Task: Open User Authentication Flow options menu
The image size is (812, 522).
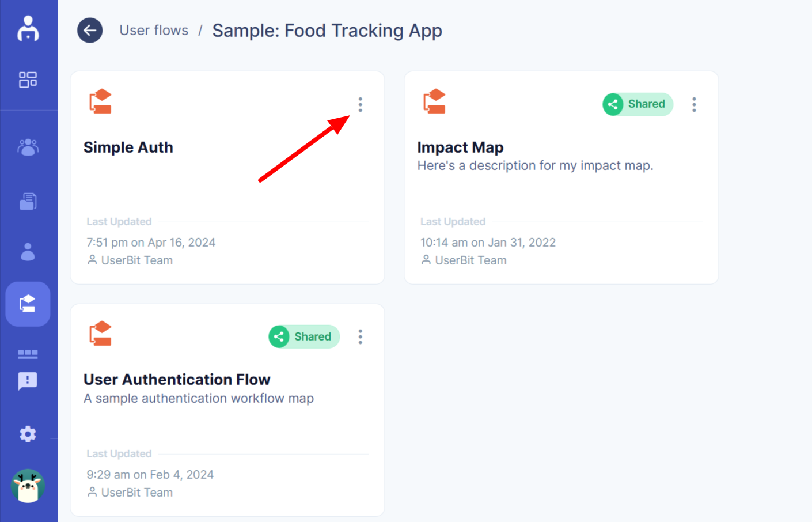Action: [361, 336]
